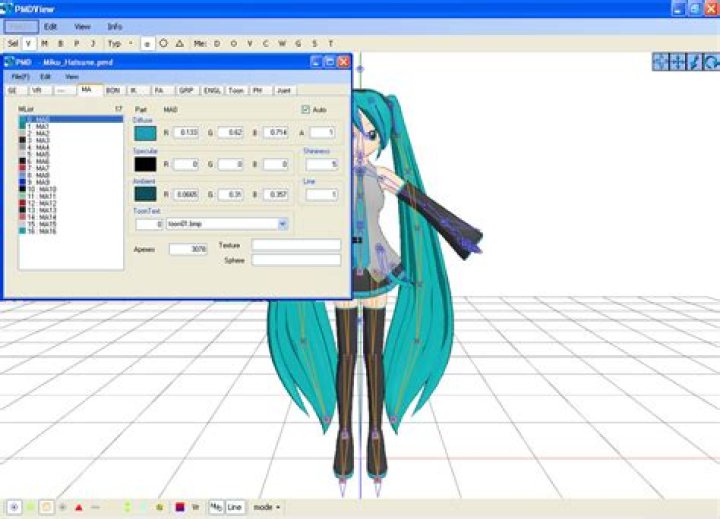Image resolution: width=720 pixels, height=519 pixels.
Task: Open the Info menu in PMDView
Action: [x=115, y=27]
